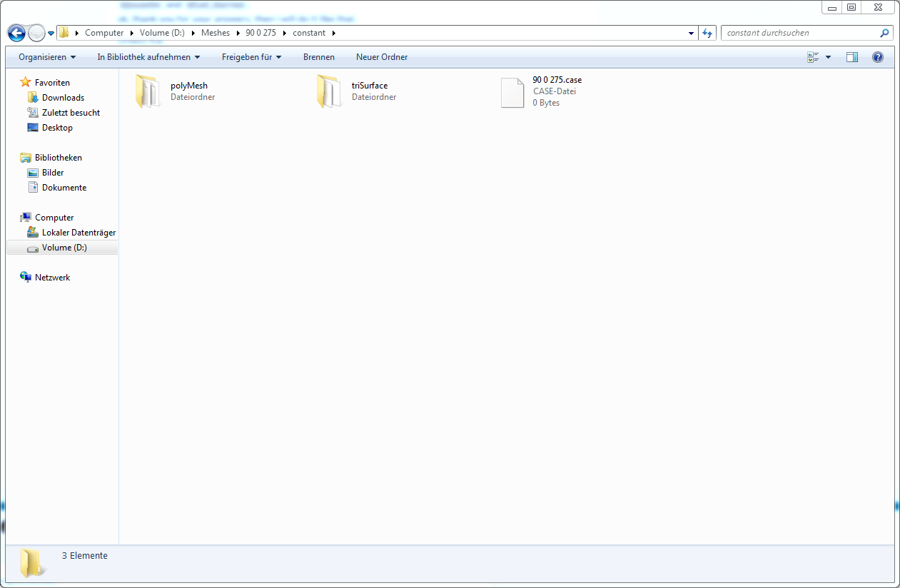Select Volume (D:) in the sidebar
The width and height of the screenshot is (900, 588).
tap(64, 248)
